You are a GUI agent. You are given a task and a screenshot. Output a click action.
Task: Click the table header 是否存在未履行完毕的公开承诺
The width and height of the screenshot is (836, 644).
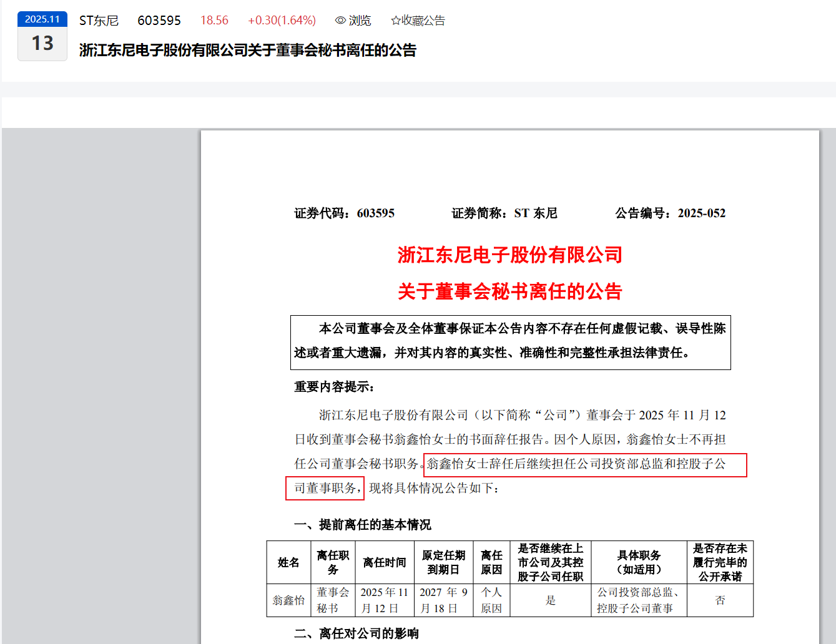click(720, 563)
